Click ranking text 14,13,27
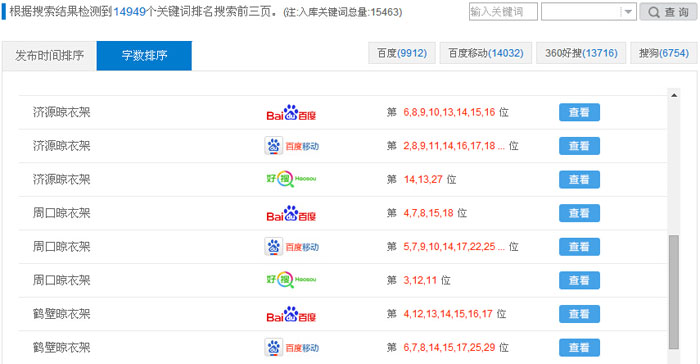This screenshot has width=700, height=364. pos(423,180)
